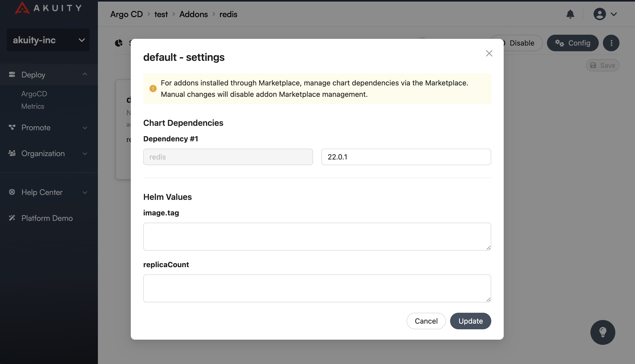Click the Akuity logo
The width and height of the screenshot is (635, 364).
(48, 8)
